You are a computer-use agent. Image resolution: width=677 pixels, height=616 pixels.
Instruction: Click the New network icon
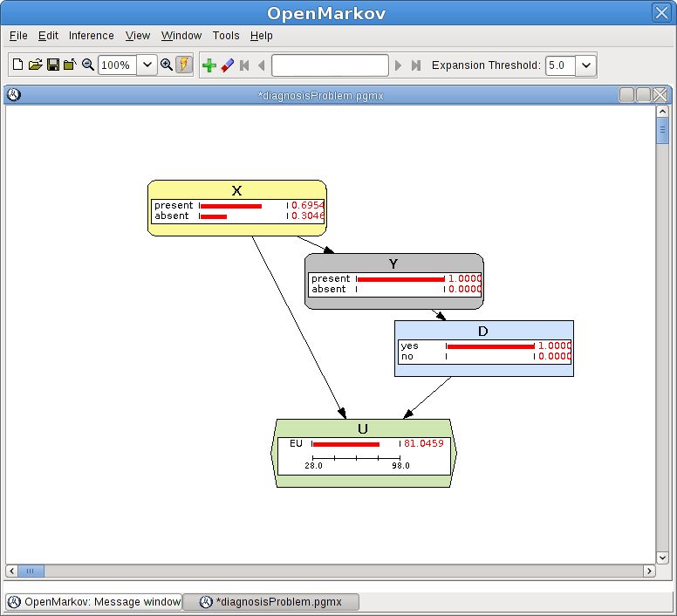point(17,65)
